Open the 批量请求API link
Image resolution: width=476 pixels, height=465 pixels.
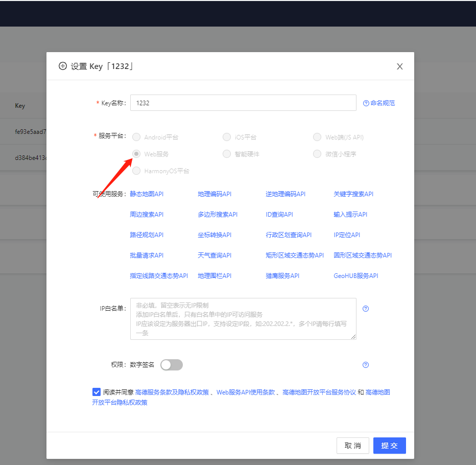(x=147, y=255)
